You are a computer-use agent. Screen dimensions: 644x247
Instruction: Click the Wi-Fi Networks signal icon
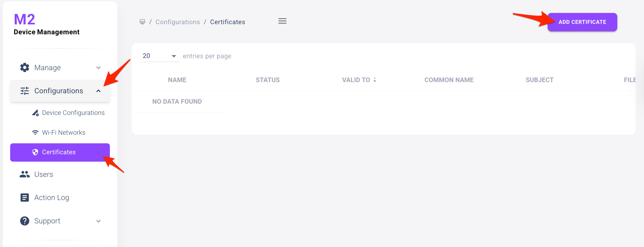click(35, 133)
